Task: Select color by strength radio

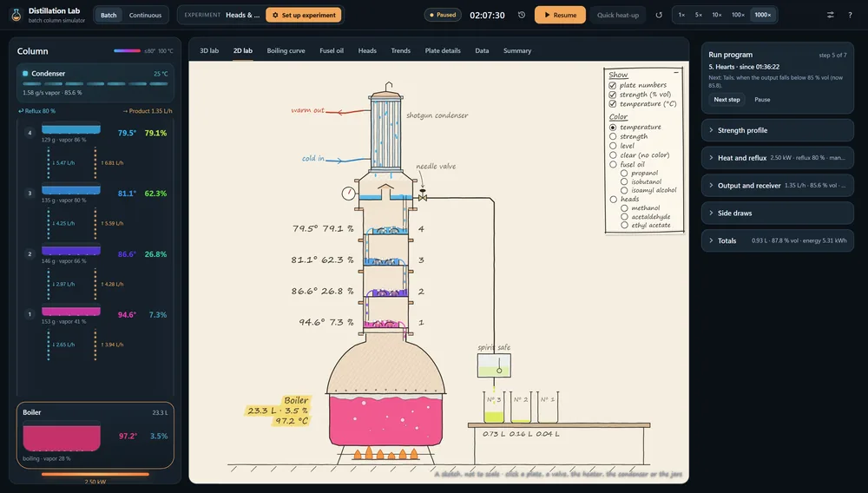Action: 613,136
